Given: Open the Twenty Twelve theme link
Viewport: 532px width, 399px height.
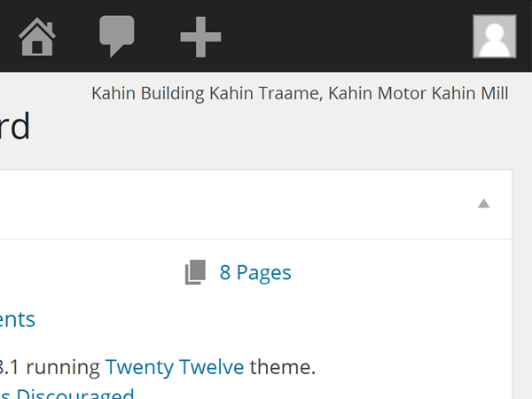Looking at the screenshot, I should point(175,366).
